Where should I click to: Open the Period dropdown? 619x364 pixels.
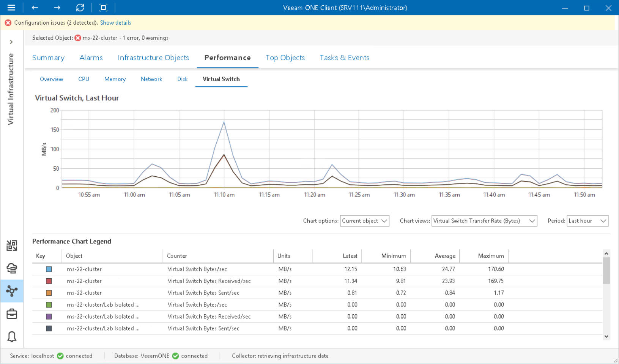click(x=587, y=221)
